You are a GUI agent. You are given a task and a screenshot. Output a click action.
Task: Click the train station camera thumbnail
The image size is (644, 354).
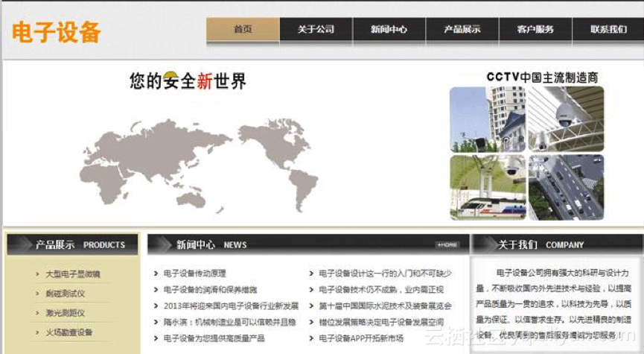(x=488, y=187)
